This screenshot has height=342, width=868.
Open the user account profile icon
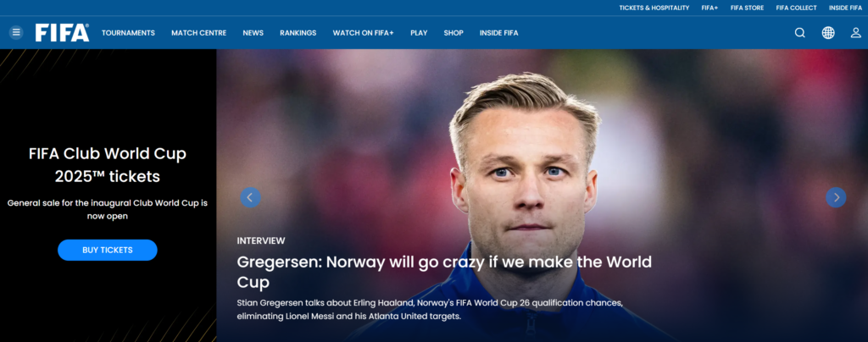click(856, 33)
